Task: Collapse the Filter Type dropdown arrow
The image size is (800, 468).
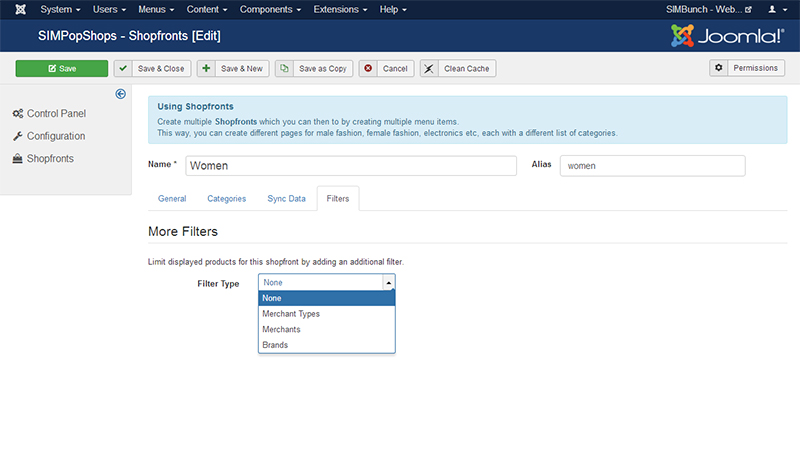Action: tap(389, 282)
